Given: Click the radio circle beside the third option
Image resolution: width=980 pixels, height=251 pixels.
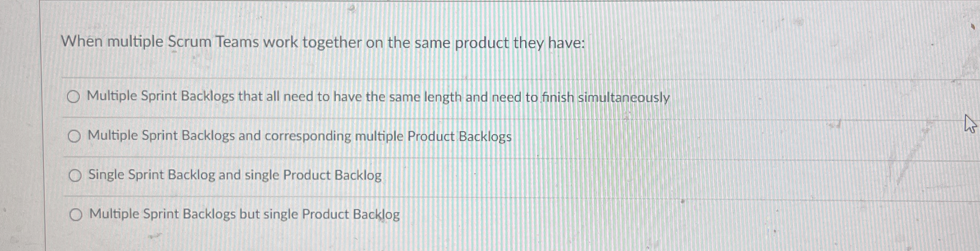Looking at the screenshot, I should coord(75,175).
